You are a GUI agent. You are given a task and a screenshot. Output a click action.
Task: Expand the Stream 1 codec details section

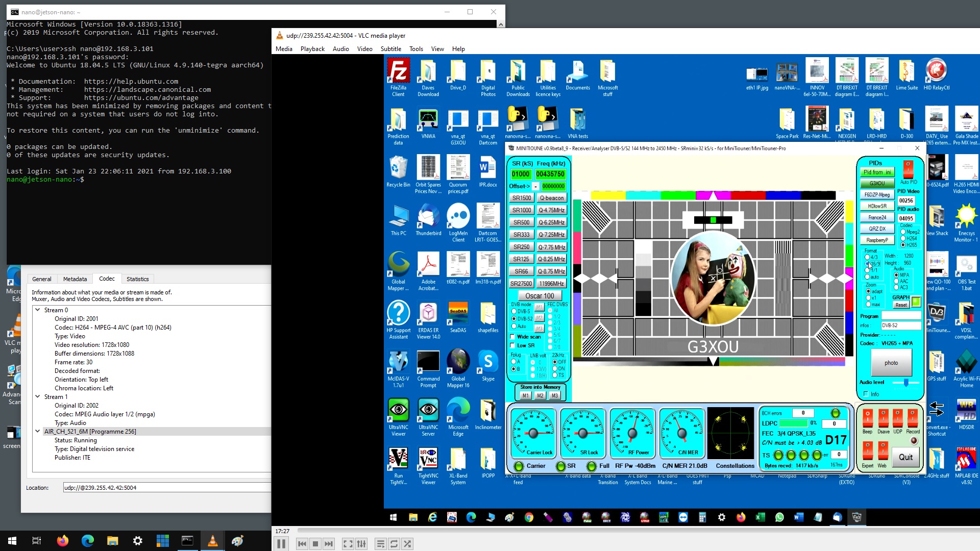pos(38,396)
